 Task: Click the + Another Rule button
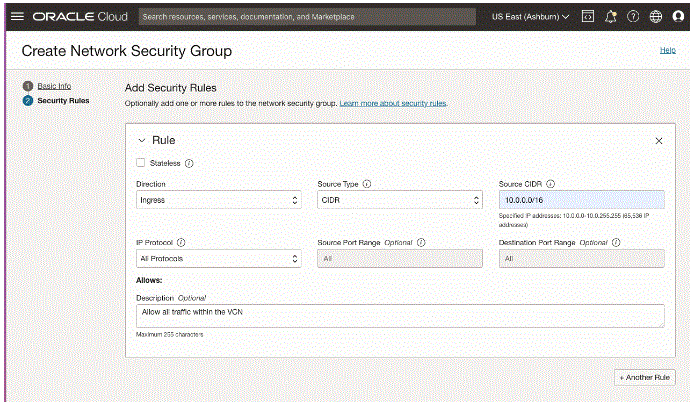pyautogui.click(x=645, y=377)
